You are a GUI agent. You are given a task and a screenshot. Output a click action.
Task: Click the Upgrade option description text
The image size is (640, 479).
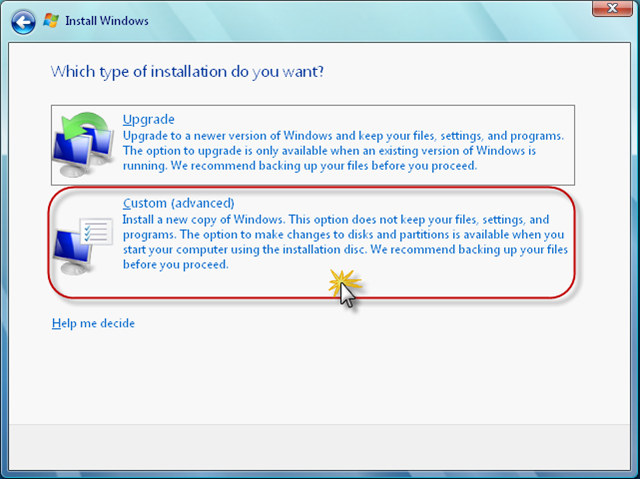tap(343, 151)
